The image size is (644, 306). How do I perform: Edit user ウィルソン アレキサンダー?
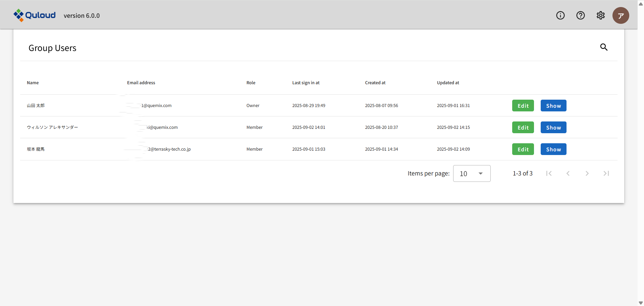(523, 127)
